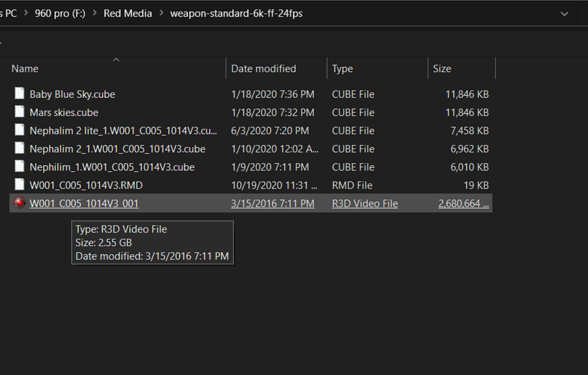This screenshot has width=588, height=375.
Task: Select the Mars skies.cube file name
Action: 64,112
